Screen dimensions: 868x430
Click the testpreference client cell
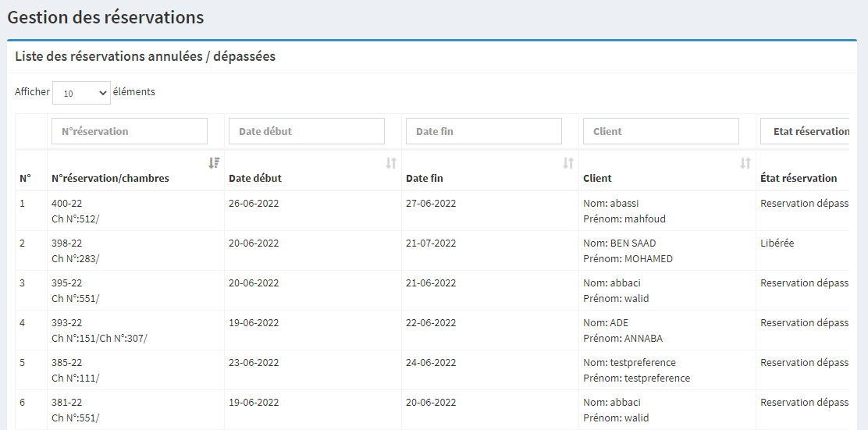click(636, 370)
